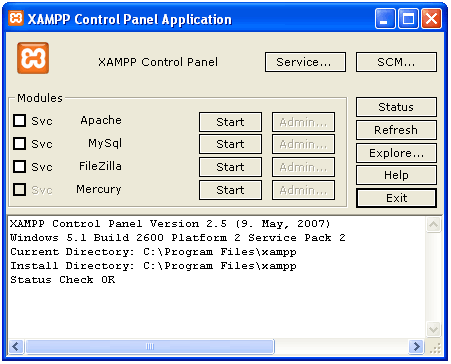Open Mercury Admin button
This screenshot has width=451, height=364.
tap(303, 190)
